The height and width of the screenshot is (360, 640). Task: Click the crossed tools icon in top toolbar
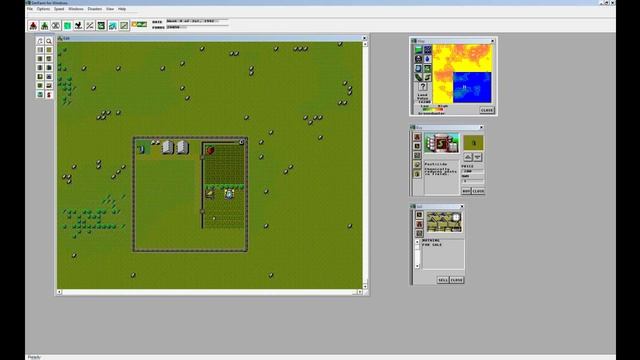(90, 26)
